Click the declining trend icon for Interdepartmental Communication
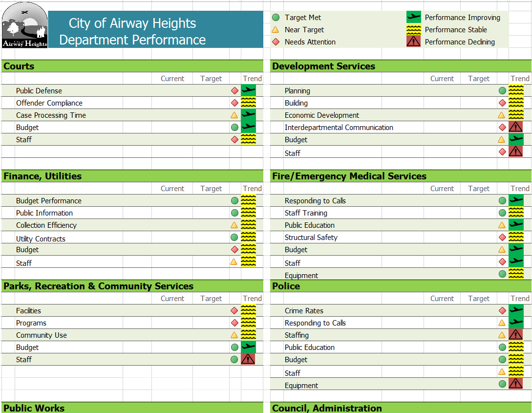 (x=516, y=127)
